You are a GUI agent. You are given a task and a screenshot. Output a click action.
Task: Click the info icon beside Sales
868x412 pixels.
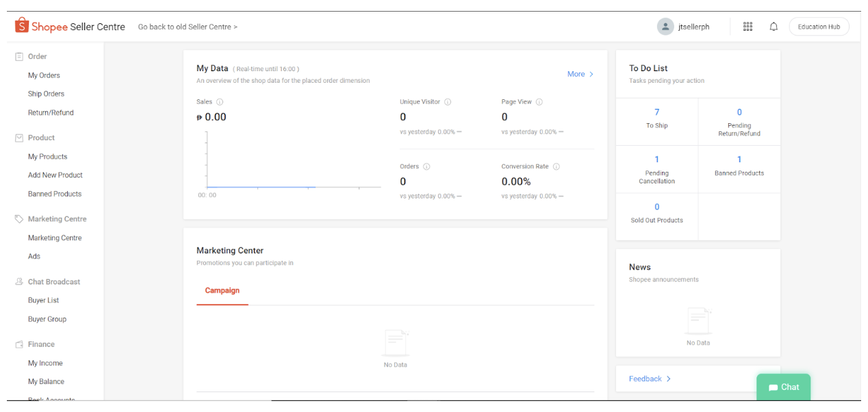[x=220, y=102]
